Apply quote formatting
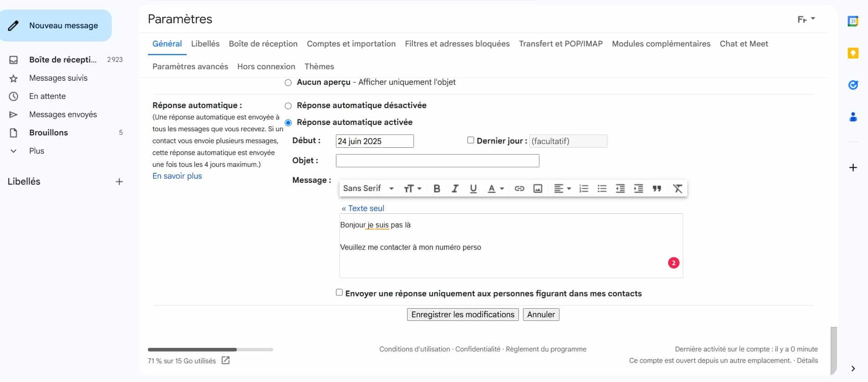This screenshot has width=868, height=382. pyautogui.click(x=657, y=188)
